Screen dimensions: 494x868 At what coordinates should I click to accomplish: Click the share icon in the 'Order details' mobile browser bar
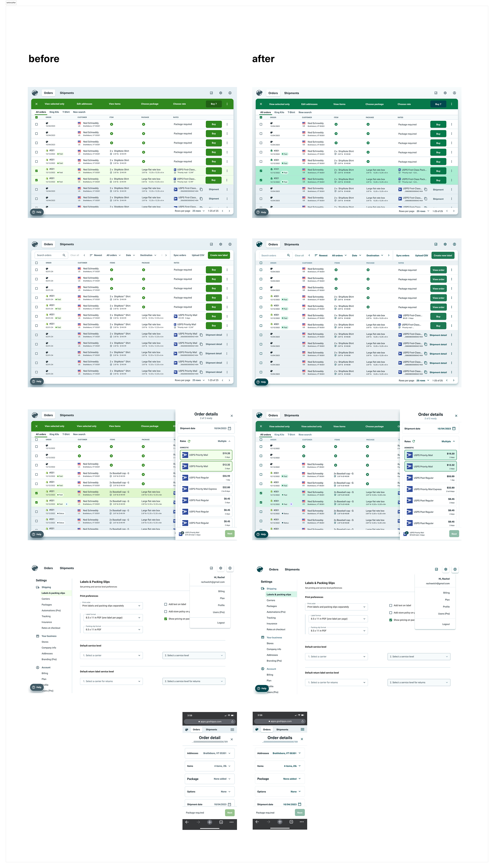302,721
